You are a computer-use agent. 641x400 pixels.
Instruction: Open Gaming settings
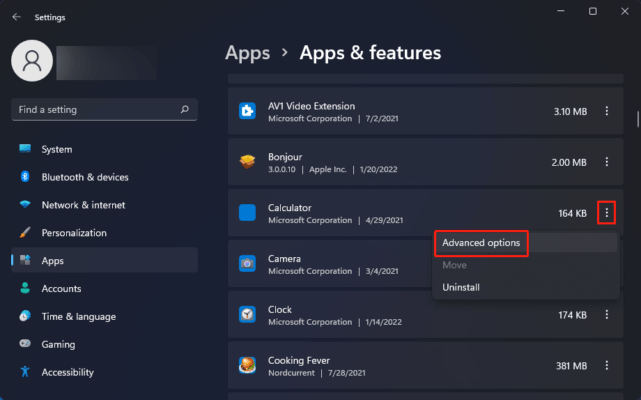105,344
